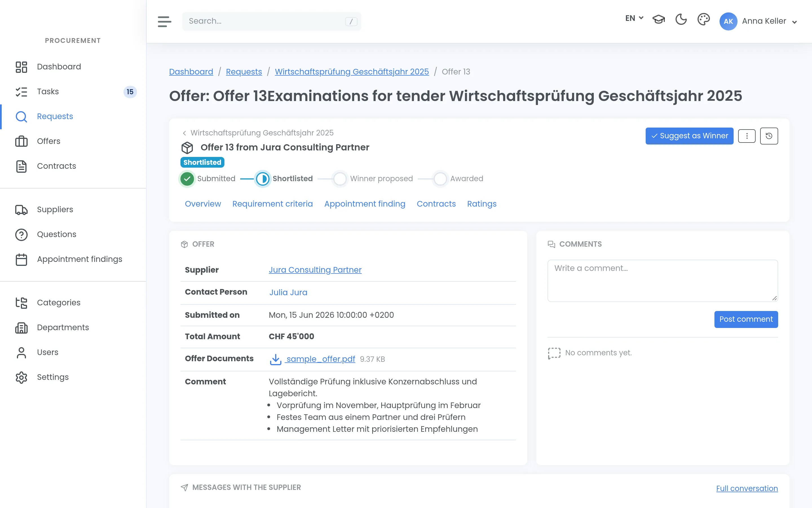The width and height of the screenshot is (812, 508).
Task: Click the Submitted green check step
Action: [187, 179]
